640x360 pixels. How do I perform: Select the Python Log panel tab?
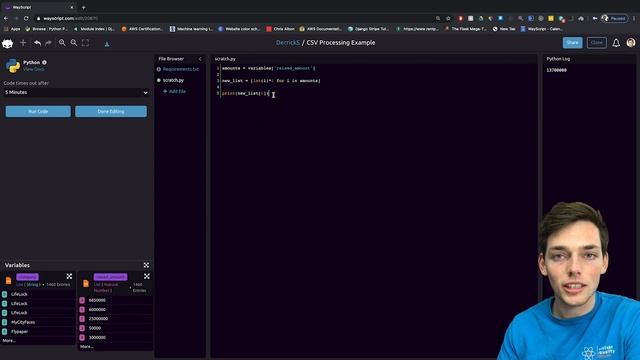[x=558, y=59]
